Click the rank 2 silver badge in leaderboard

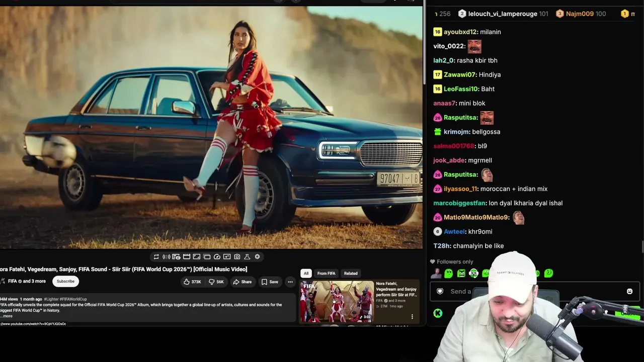tap(462, 14)
